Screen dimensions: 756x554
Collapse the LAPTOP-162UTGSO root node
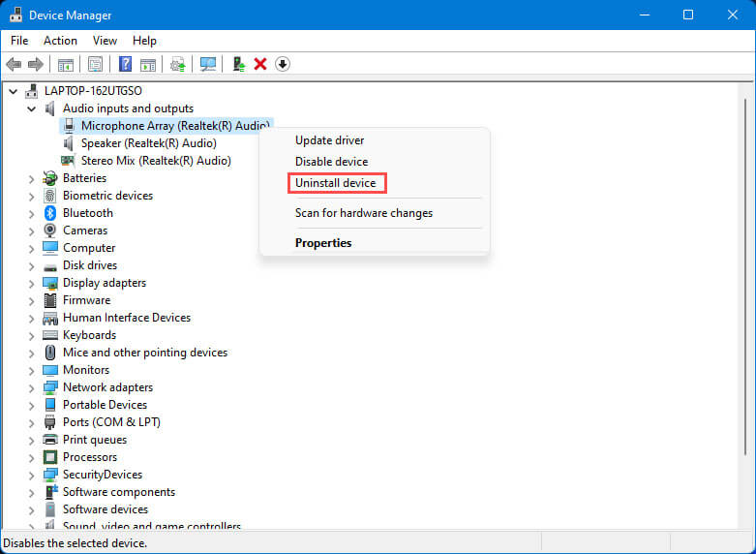14,91
